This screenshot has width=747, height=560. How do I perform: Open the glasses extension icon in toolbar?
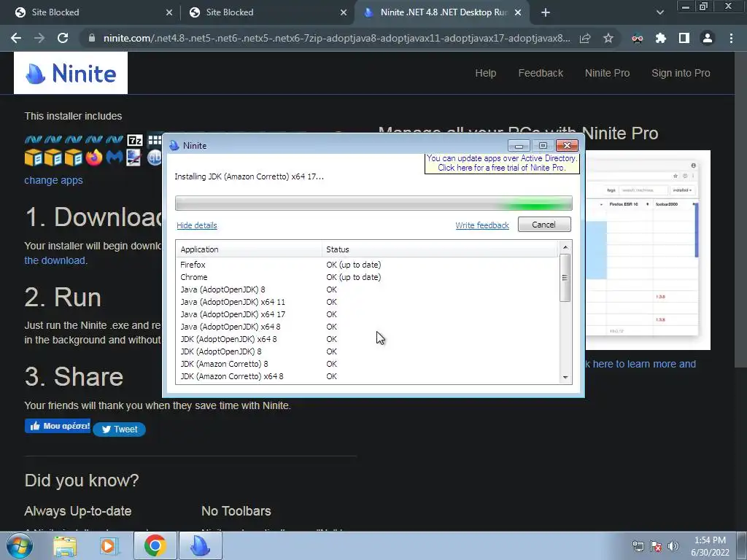[x=638, y=39]
